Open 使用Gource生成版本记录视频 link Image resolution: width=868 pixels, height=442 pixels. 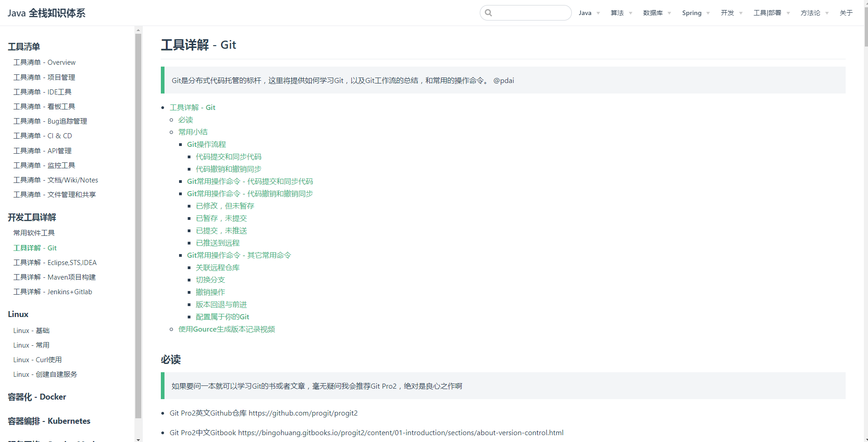tap(227, 329)
